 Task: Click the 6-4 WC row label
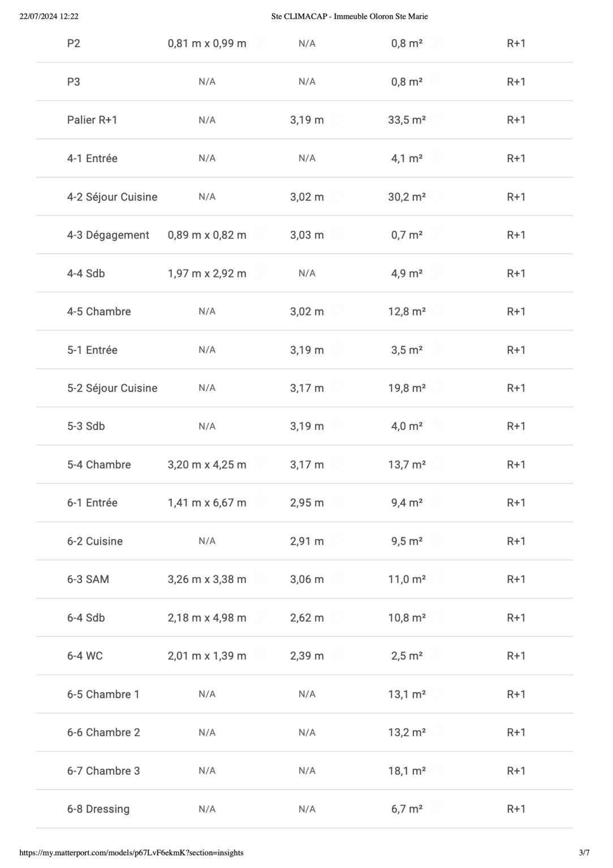click(x=85, y=656)
